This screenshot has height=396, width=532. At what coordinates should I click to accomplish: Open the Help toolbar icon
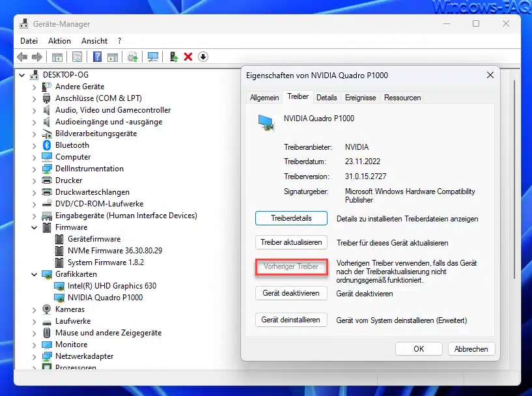click(98, 57)
